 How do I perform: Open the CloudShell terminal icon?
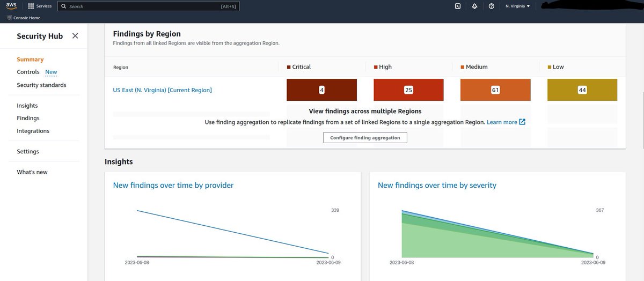pos(457,6)
